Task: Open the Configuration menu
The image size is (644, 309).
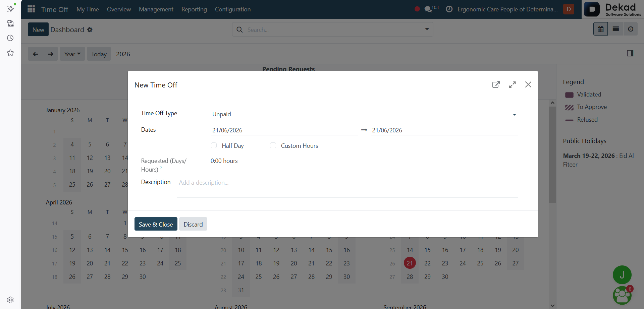Action: [x=233, y=9]
